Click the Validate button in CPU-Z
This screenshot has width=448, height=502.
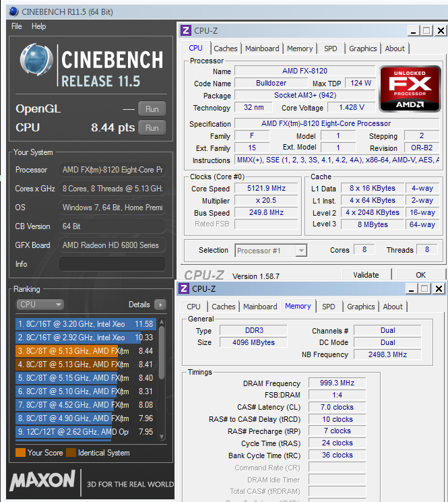point(366,275)
